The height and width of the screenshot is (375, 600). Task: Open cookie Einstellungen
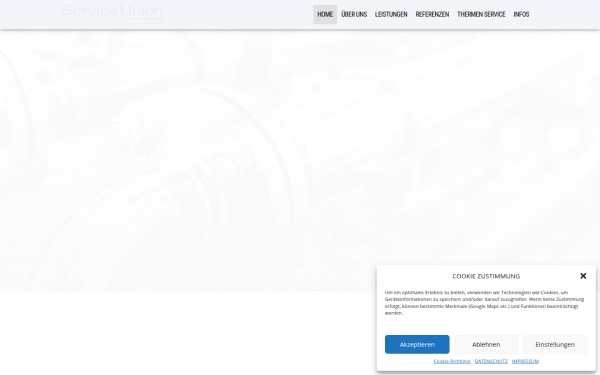pos(555,344)
